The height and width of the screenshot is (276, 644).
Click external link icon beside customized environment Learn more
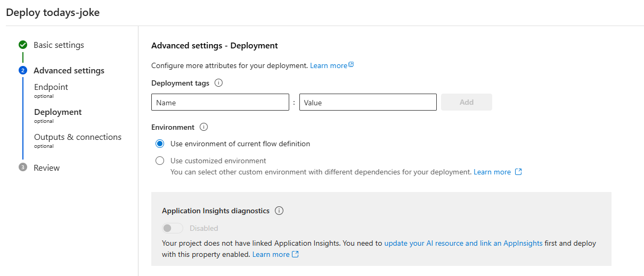click(518, 172)
